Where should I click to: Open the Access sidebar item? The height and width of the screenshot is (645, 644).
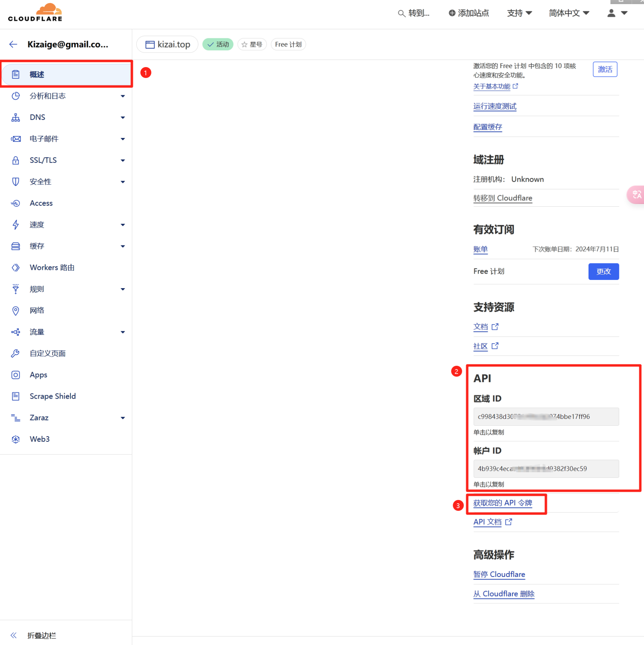pos(66,203)
